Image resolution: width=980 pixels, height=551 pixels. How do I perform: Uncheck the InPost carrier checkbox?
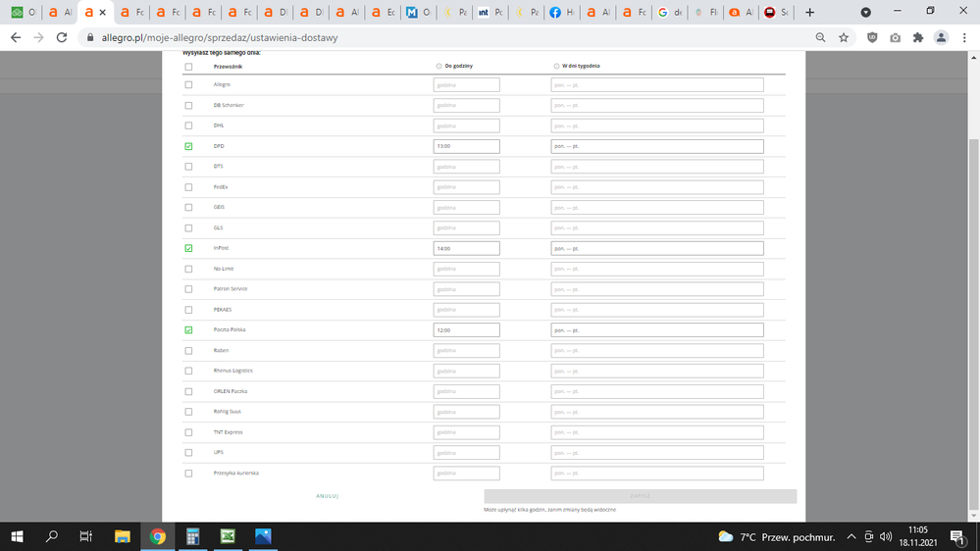click(x=188, y=248)
